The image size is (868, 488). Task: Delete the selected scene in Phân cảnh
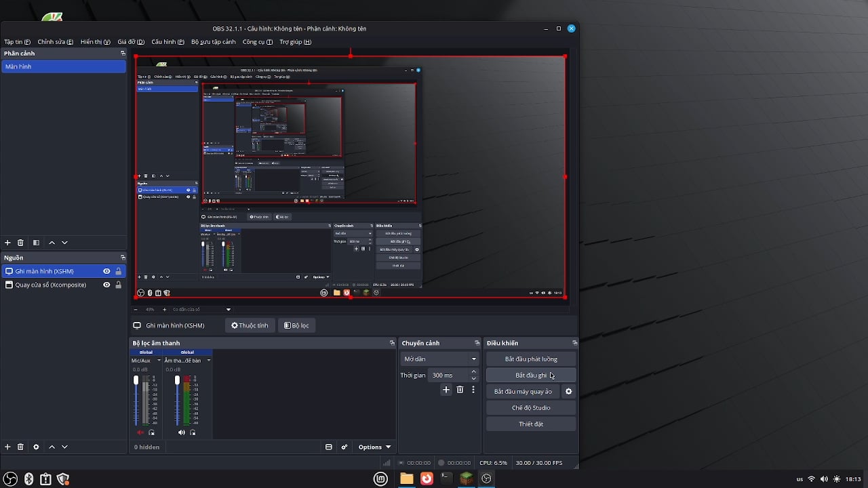click(x=20, y=243)
